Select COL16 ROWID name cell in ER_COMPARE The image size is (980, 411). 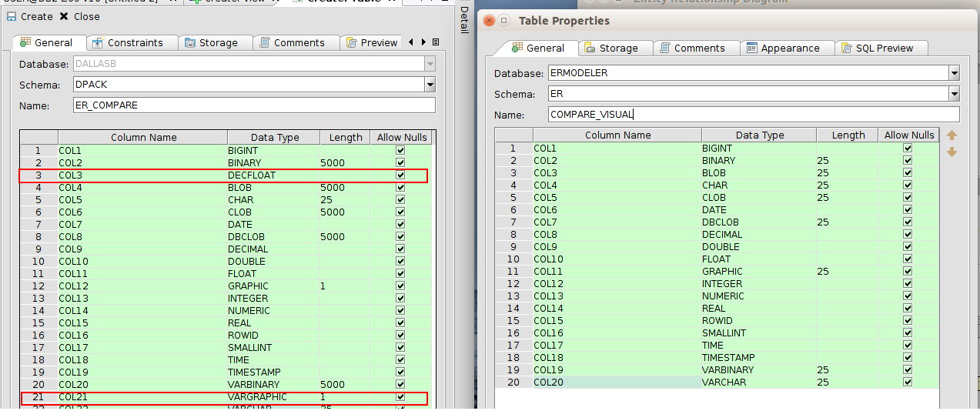click(x=142, y=335)
